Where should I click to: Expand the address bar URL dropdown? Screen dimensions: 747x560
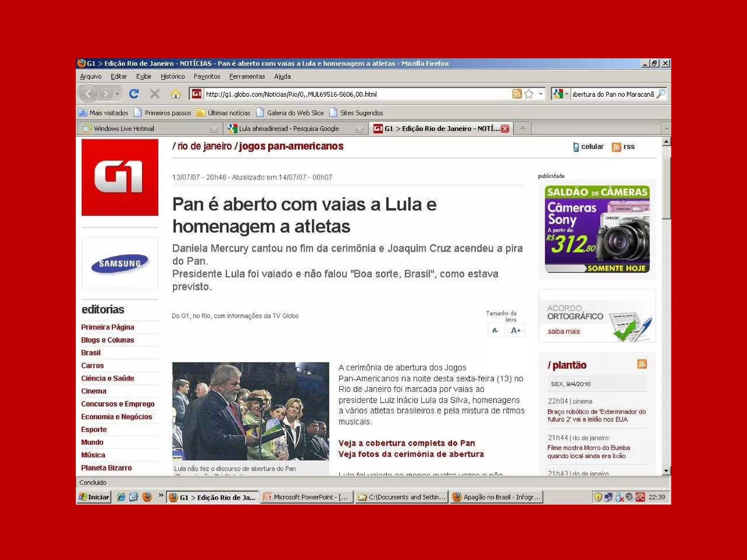[541, 94]
